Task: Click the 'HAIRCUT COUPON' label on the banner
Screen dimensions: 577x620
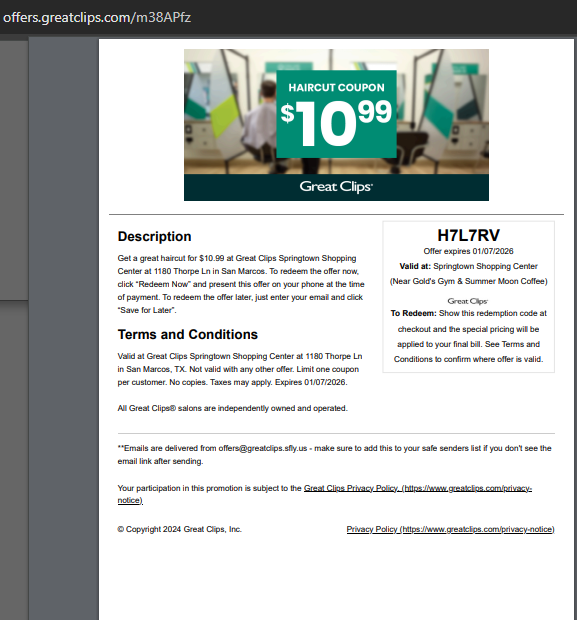Action: 336,87
